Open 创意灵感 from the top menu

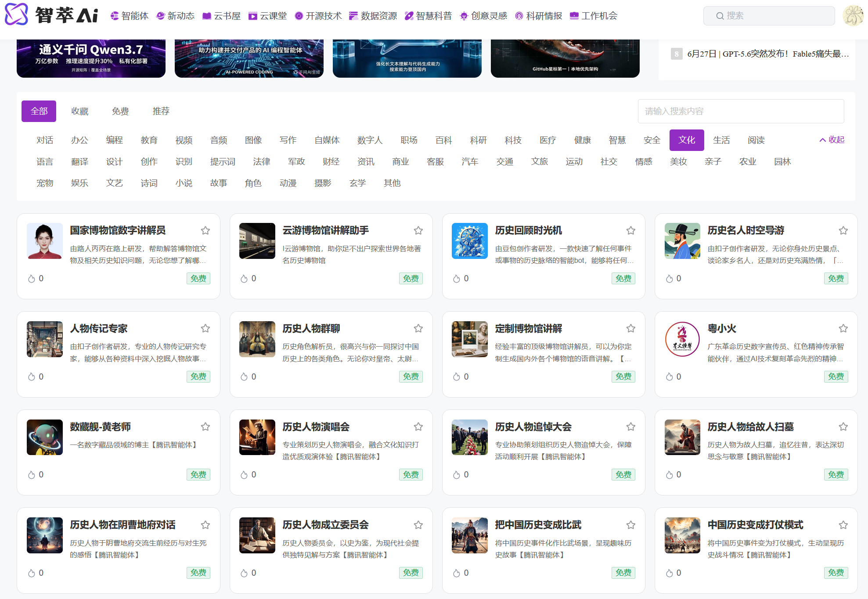pyautogui.click(x=483, y=16)
